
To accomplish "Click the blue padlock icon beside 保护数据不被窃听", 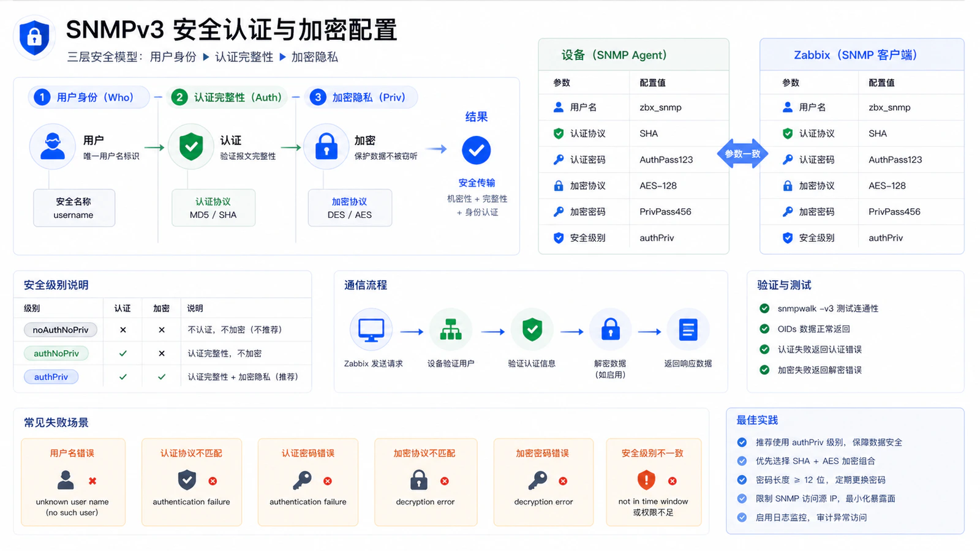I will tap(326, 147).
